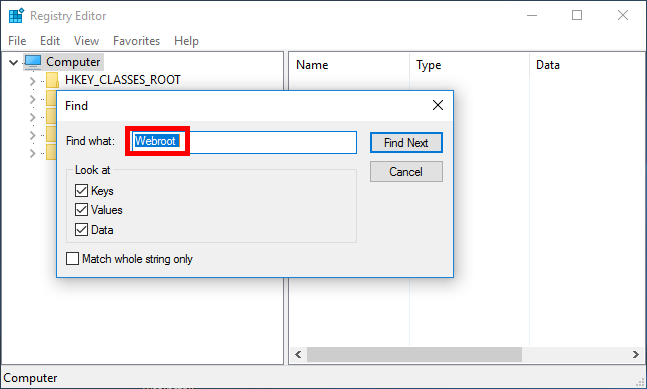Uncheck the Values checkbox
Viewport: 647px width, 389px height.
[81, 210]
